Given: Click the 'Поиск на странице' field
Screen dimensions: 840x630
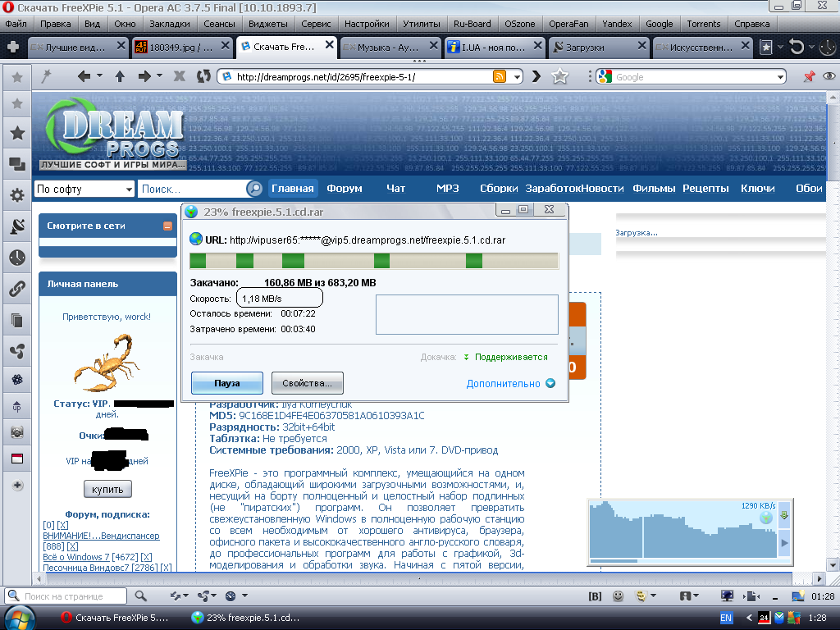Looking at the screenshot, I should click(x=74, y=596).
